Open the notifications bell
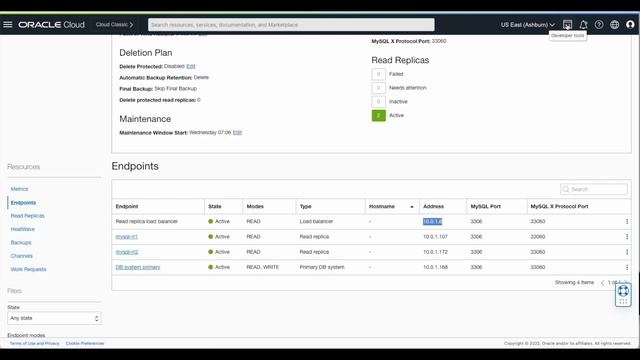This screenshot has width=640, height=360. (x=583, y=24)
